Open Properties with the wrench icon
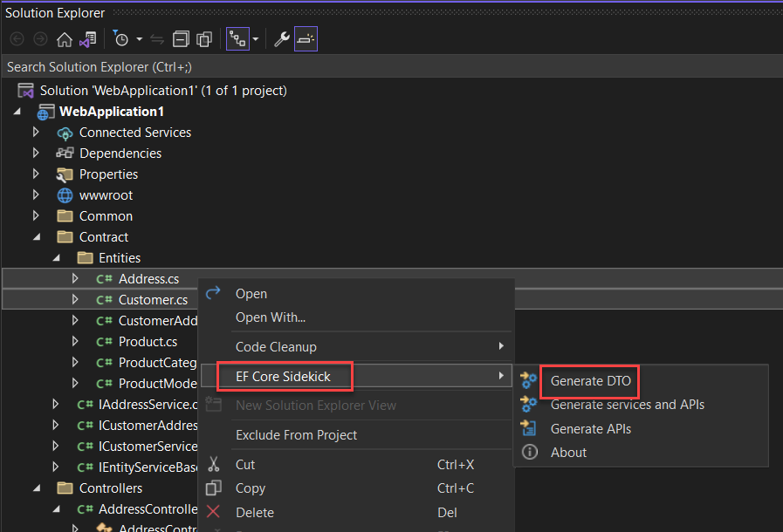 coord(282,39)
